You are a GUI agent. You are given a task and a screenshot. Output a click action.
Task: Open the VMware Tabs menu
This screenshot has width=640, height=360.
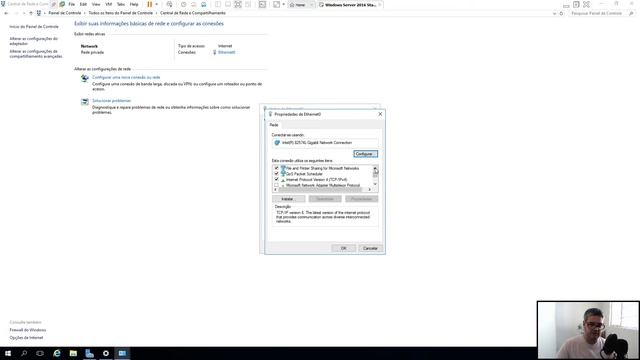pyautogui.click(x=121, y=4)
